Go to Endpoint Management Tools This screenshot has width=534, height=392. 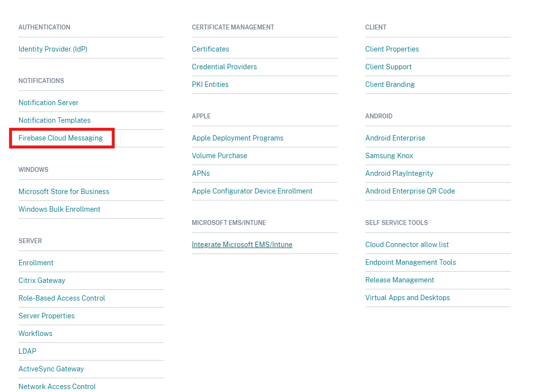point(410,262)
